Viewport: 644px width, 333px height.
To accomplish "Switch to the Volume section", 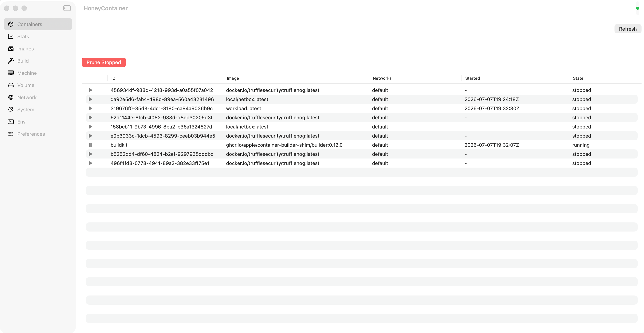I will click(x=38, y=85).
